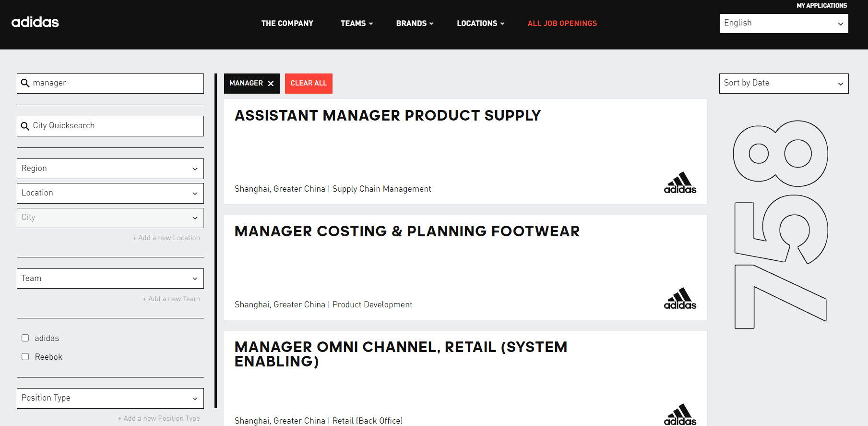Open the Sort by Date dropdown
The width and height of the screenshot is (868, 426).
[x=783, y=83]
